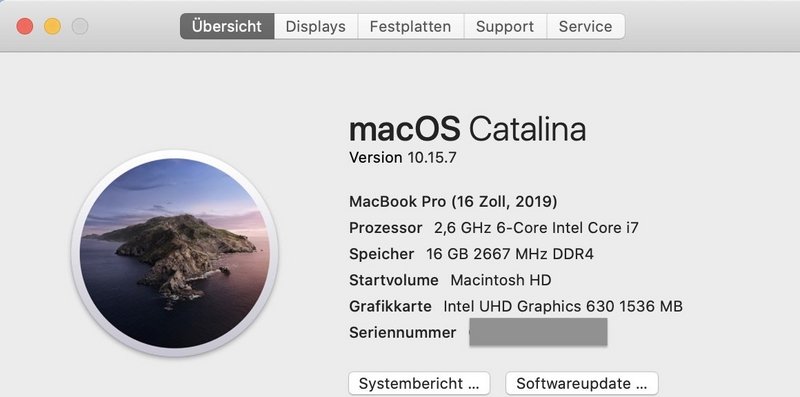The height and width of the screenshot is (397, 800).
Task: Select the Support tab
Action: [505, 27]
